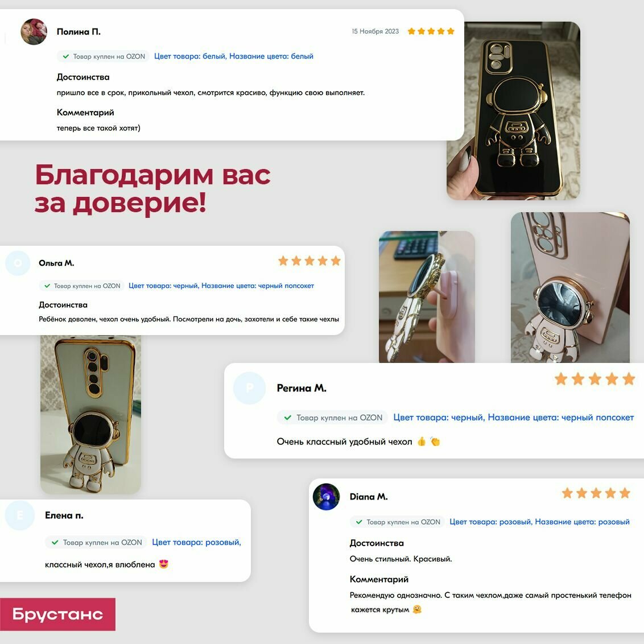Click 'Товар куплен на OZON' badge under Полина П.
Image resolution: width=644 pixels, height=644 pixels.
(103, 56)
